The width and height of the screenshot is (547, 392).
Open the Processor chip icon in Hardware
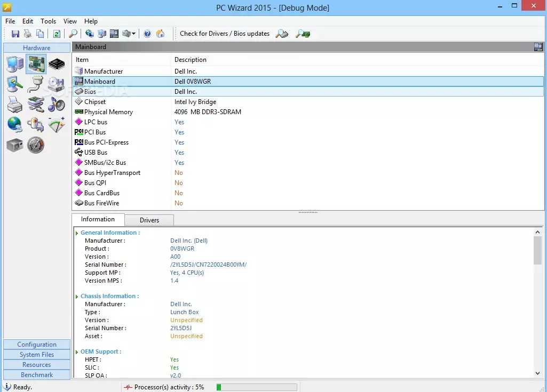point(57,65)
